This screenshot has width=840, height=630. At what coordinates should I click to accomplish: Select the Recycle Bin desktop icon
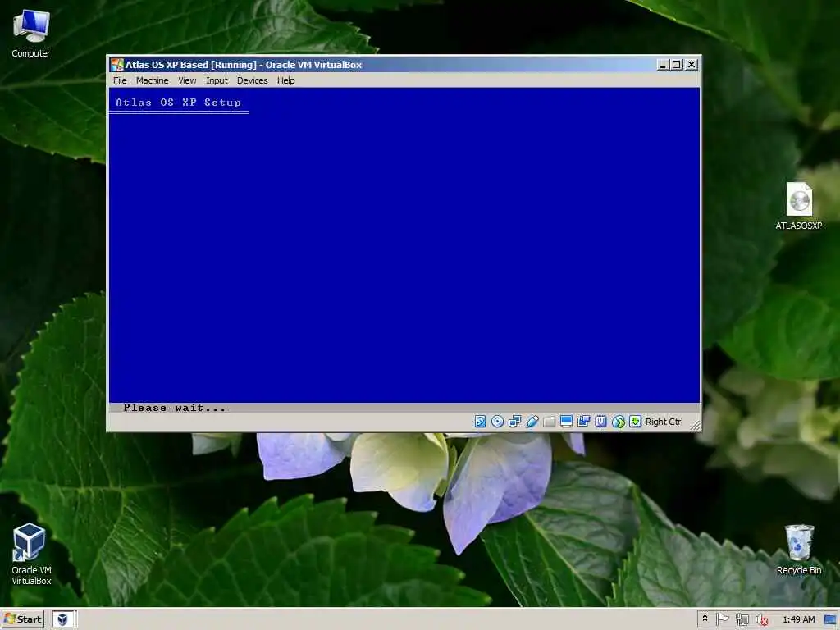pyautogui.click(x=799, y=550)
